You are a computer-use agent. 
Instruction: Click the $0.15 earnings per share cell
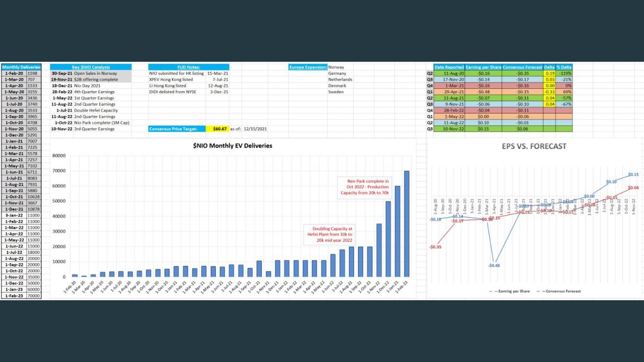[483, 129]
